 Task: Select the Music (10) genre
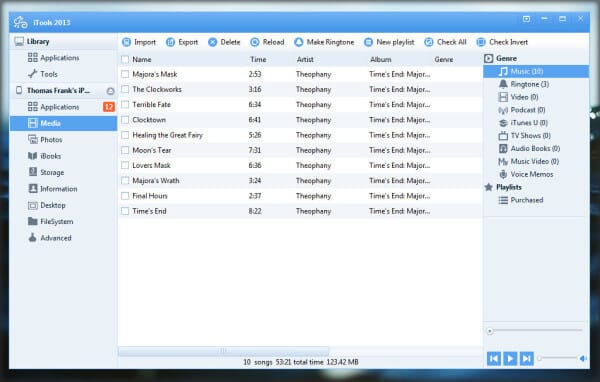pyautogui.click(x=536, y=71)
